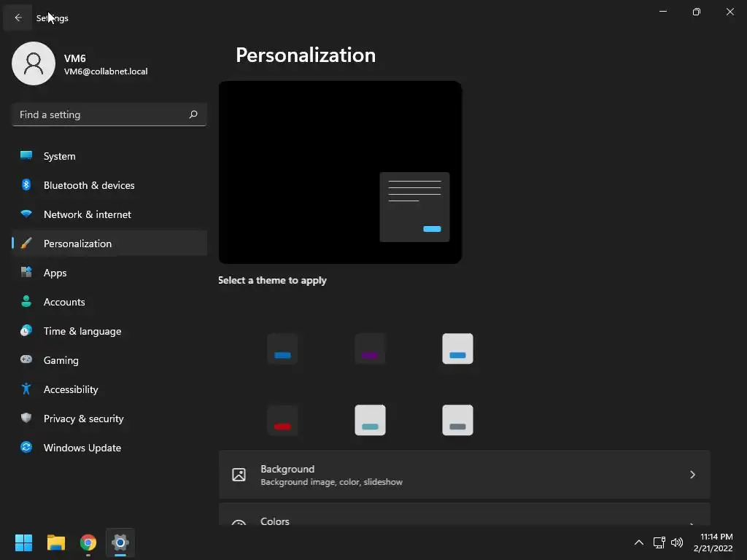
Task: Click the VM6 account name
Action: pyautogui.click(x=75, y=58)
